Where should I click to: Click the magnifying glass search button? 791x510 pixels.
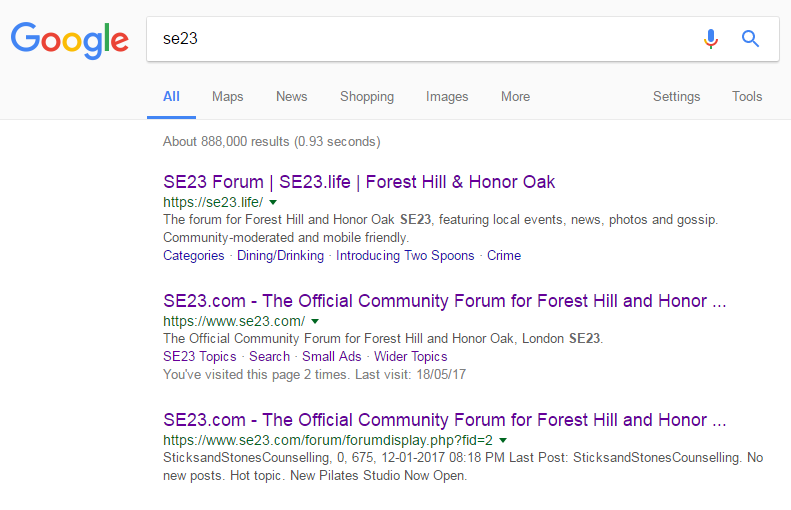pyautogui.click(x=750, y=39)
